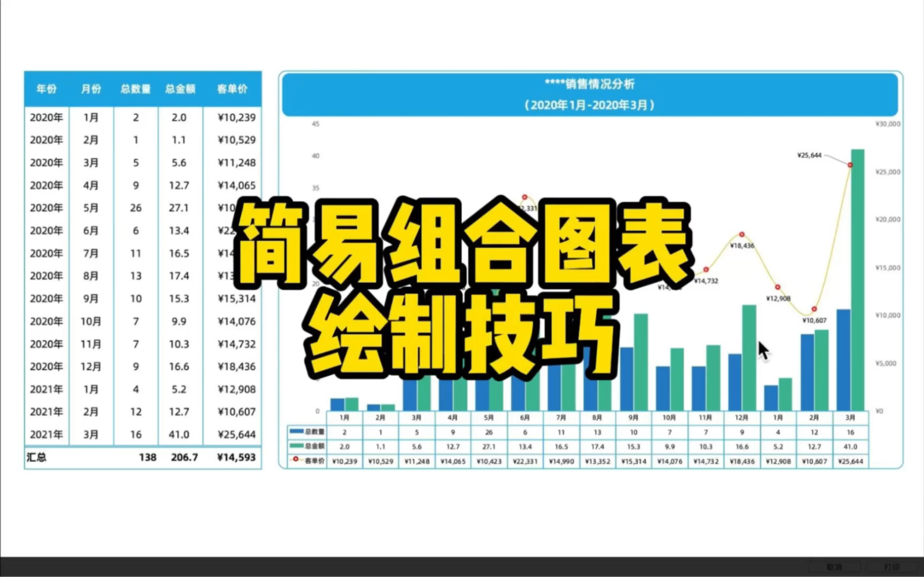
Task: Click ¥11,248 in left table's 2020年 3月 row
Action: tap(236, 163)
